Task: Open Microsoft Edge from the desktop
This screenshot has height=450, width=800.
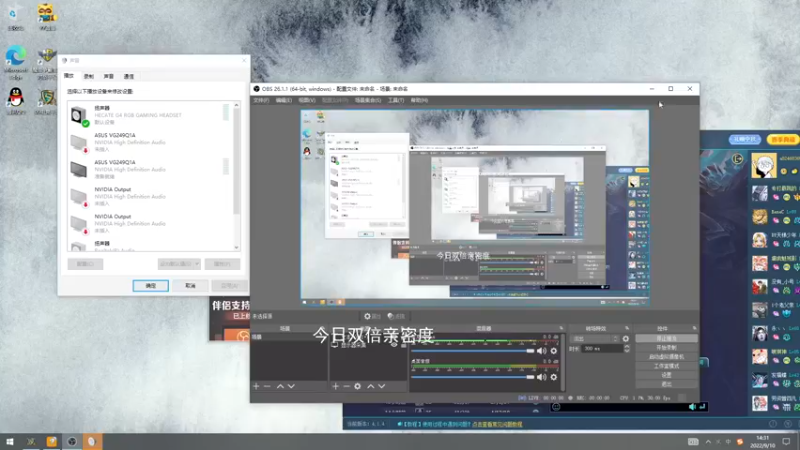Action: pyautogui.click(x=16, y=62)
